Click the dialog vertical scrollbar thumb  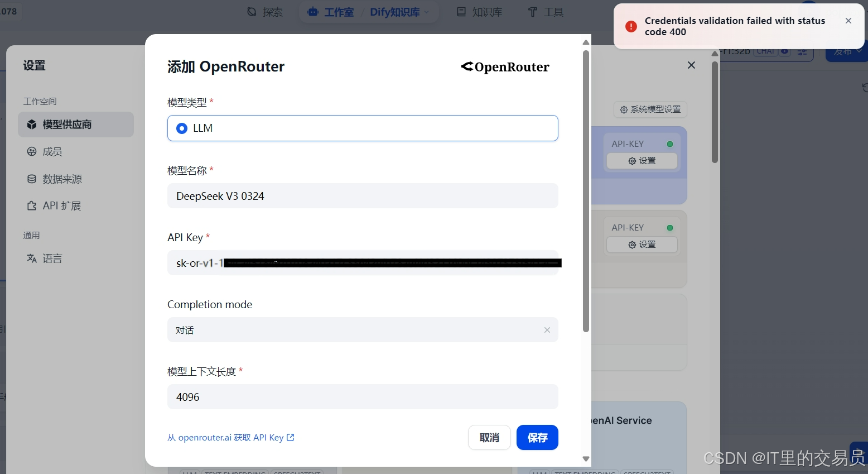[586, 191]
